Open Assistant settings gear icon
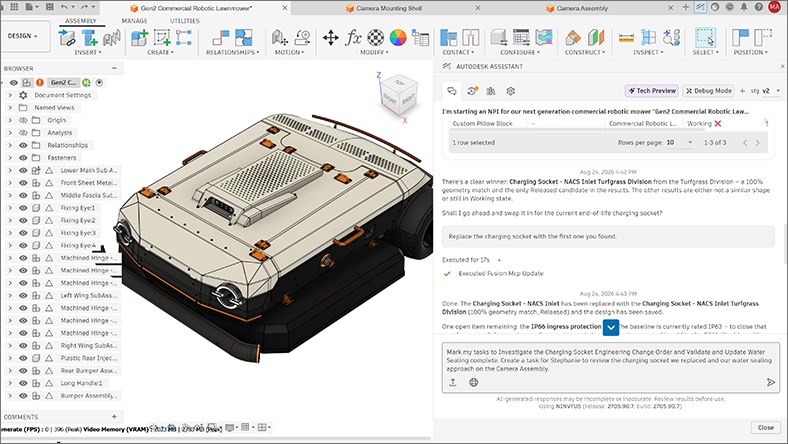Viewport: 788px width, 444px height. coord(511,91)
